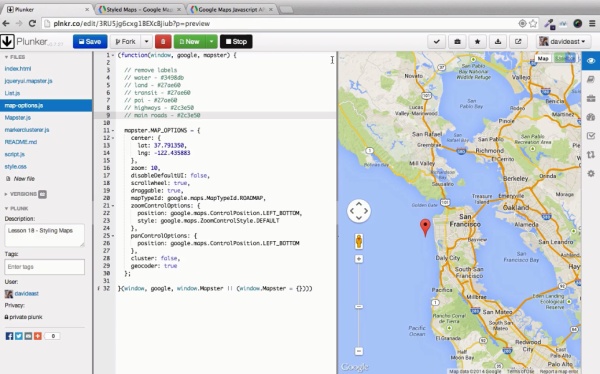Click the arrows icon in right sidebar

click(x=591, y=155)
